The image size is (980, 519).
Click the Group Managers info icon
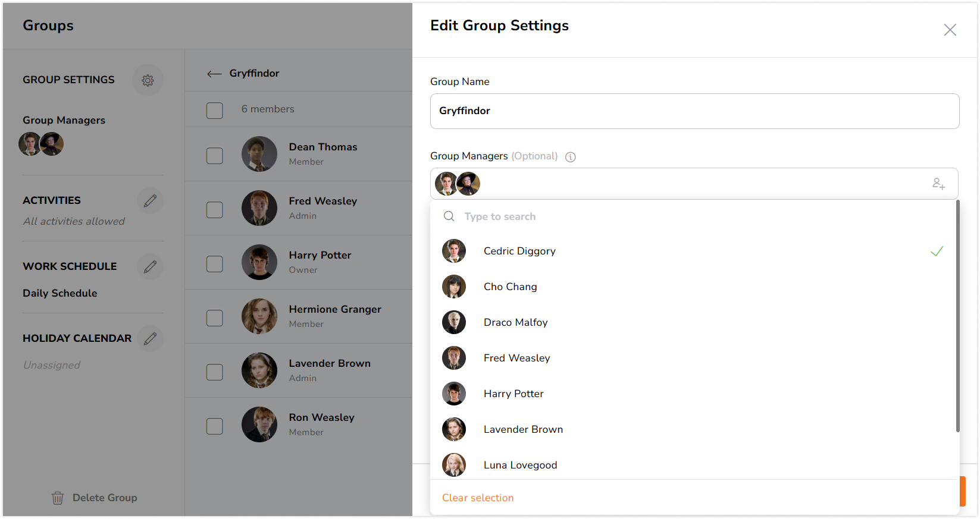(x=570, y=157)
